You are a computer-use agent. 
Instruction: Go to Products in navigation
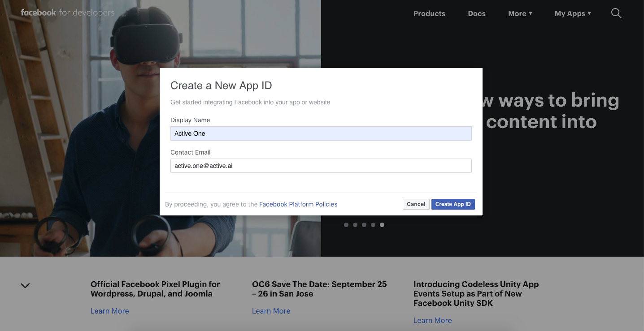(x=429, y=13)
